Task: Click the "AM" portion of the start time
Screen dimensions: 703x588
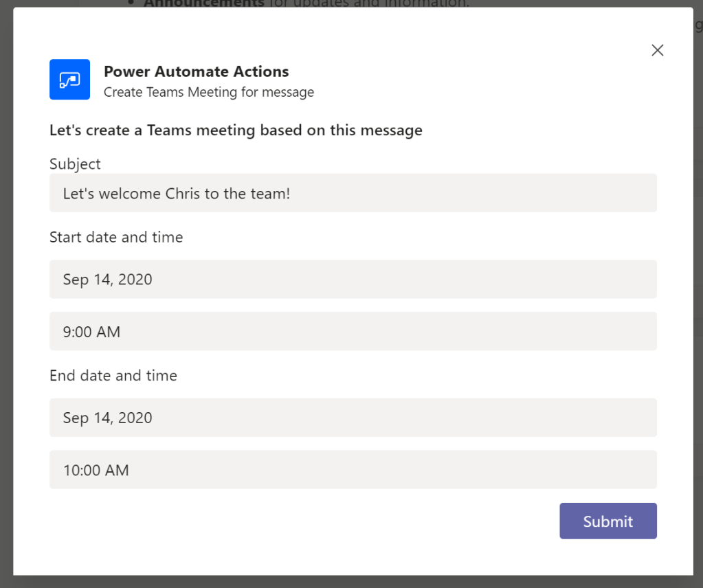Action: pyautogui.click(x=109, y=332)
